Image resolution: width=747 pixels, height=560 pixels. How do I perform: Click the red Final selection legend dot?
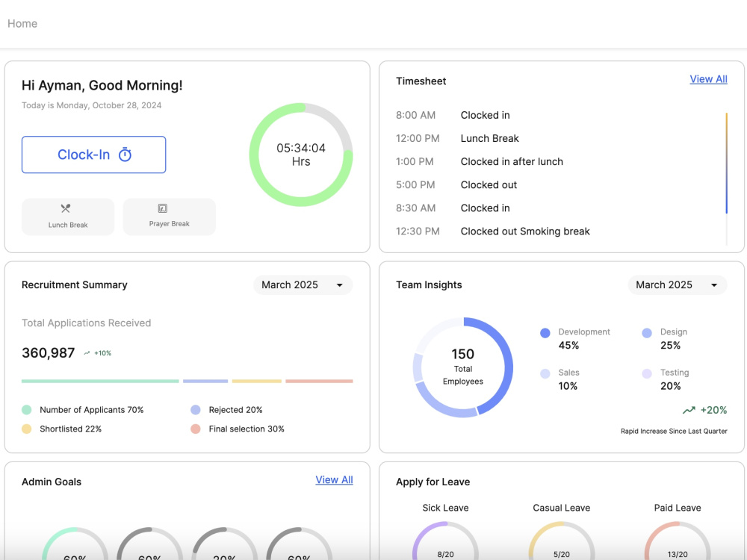(x=195, y=429)
